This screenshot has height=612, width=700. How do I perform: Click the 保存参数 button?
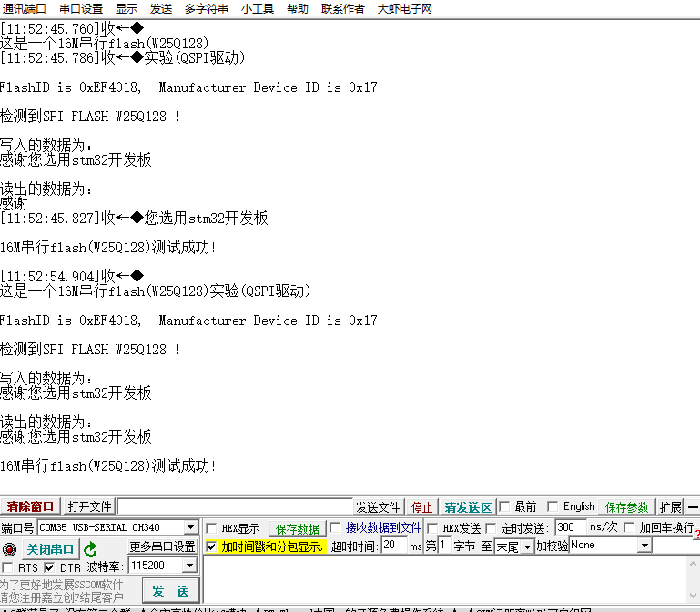point(628,507)
